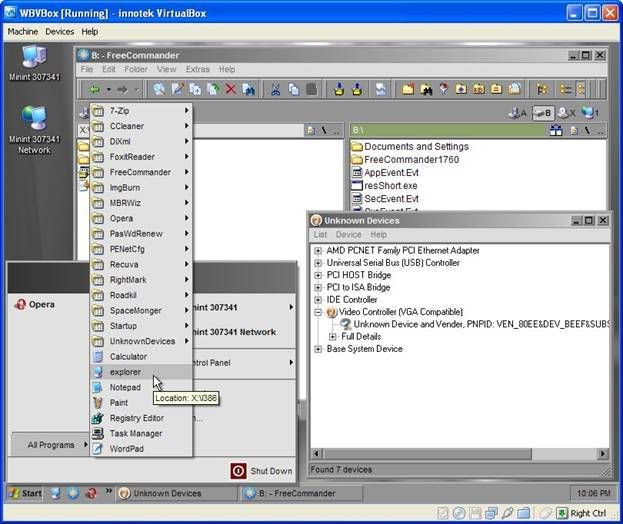Click the Edit file pencil toolbar icon
623x524 pixels.
(x=177, y=89)
